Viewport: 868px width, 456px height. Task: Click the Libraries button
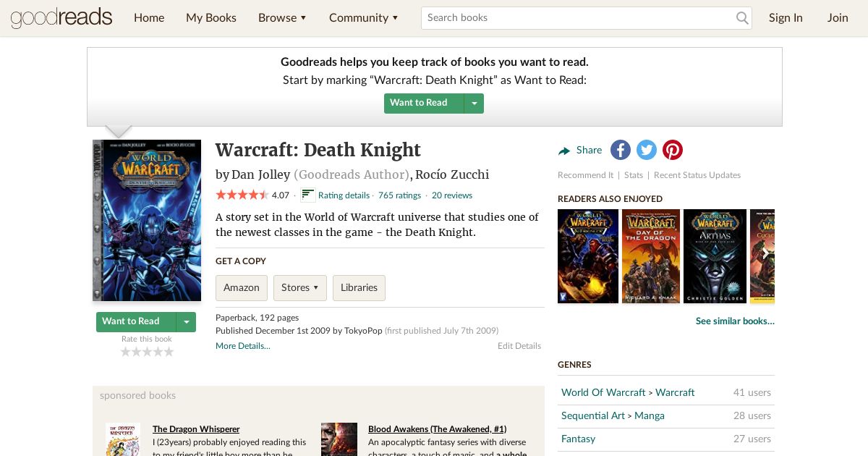coord(359,287)
